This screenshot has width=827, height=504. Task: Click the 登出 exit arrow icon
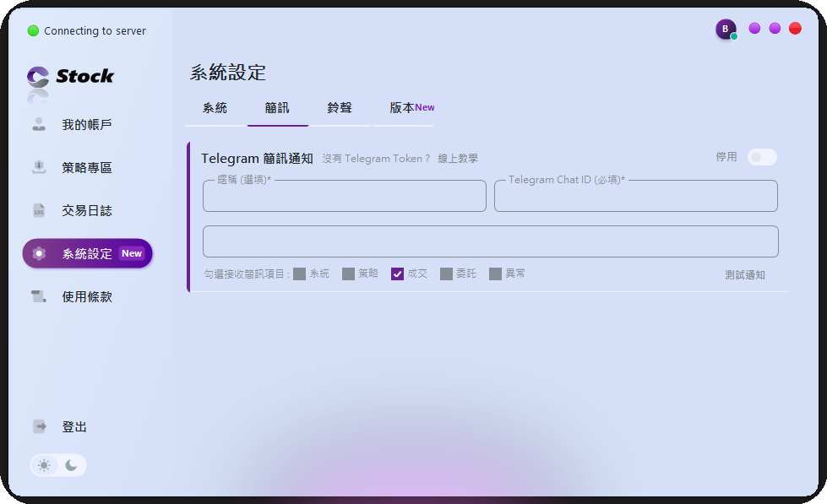point(40,426)
